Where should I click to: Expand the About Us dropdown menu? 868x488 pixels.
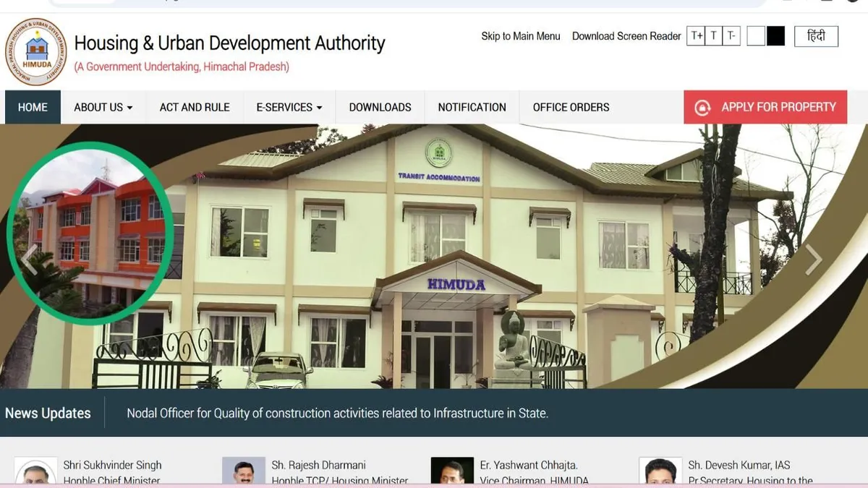point(103,107)
